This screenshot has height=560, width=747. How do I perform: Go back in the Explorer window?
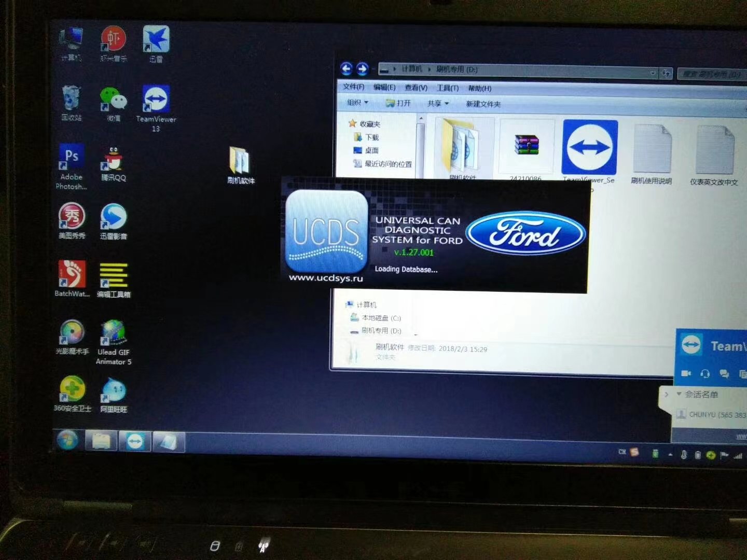tap(347, 68)
